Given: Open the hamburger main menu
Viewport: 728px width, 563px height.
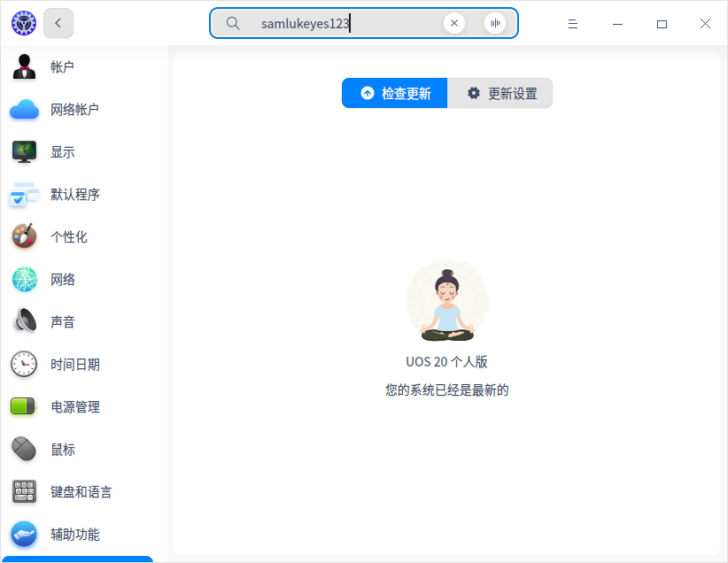Looking at the screenshot, I should [x=573, y=24].
